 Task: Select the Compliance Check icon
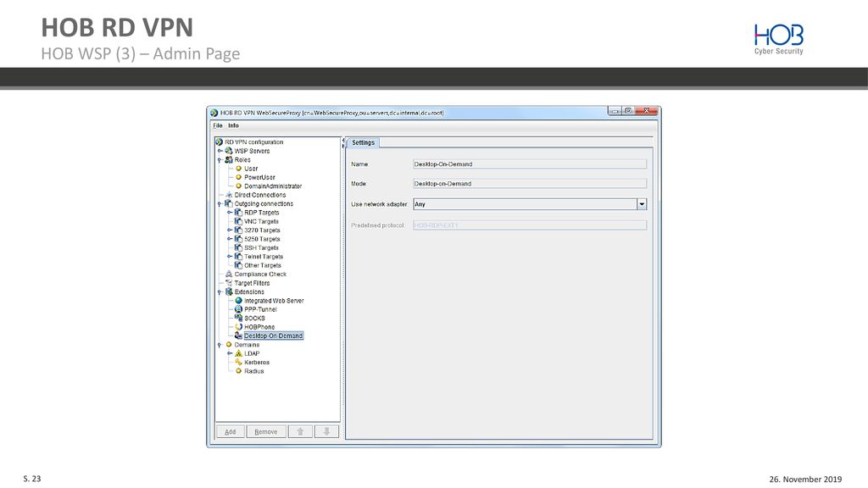[x=229, y=274]
